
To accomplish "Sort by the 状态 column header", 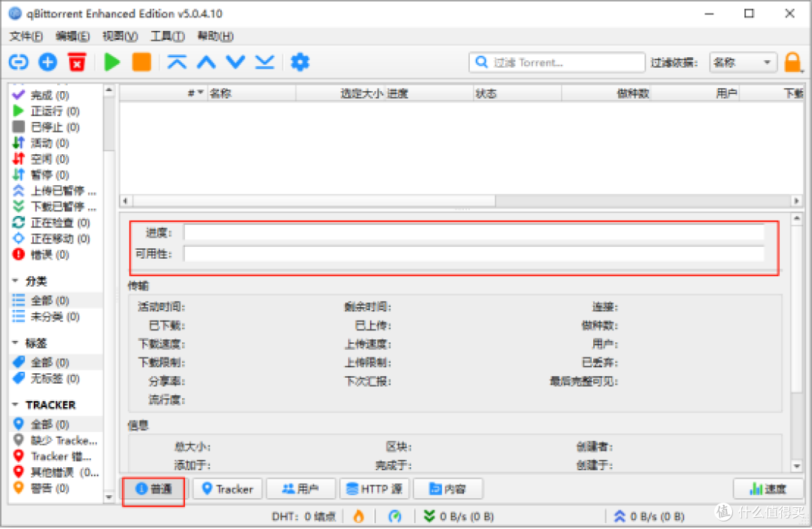I will pyautogui.click(x=517, y=93).
